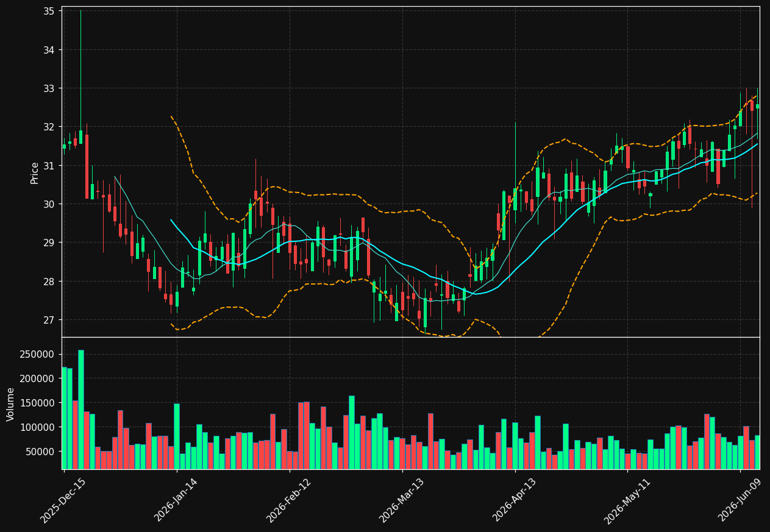Click the 50000 volume tick label
This screenshot has height=532, width=770.
pyautogui.click(x=41, y=452)
